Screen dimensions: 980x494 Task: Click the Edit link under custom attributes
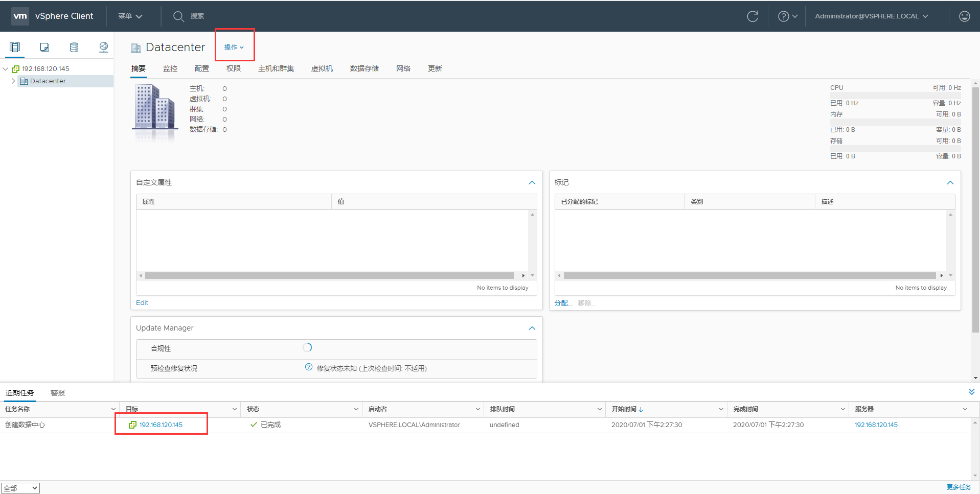click(142, 302)
